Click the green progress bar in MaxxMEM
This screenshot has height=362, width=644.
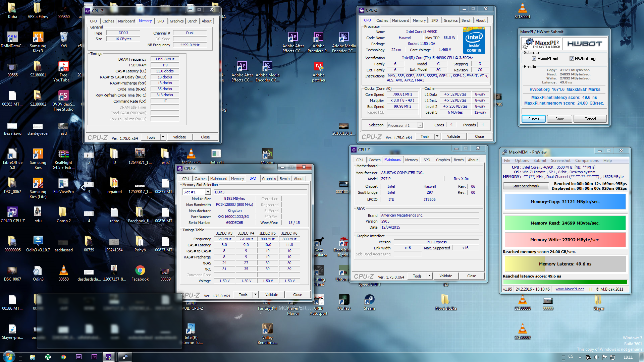(x=565, y=282)
